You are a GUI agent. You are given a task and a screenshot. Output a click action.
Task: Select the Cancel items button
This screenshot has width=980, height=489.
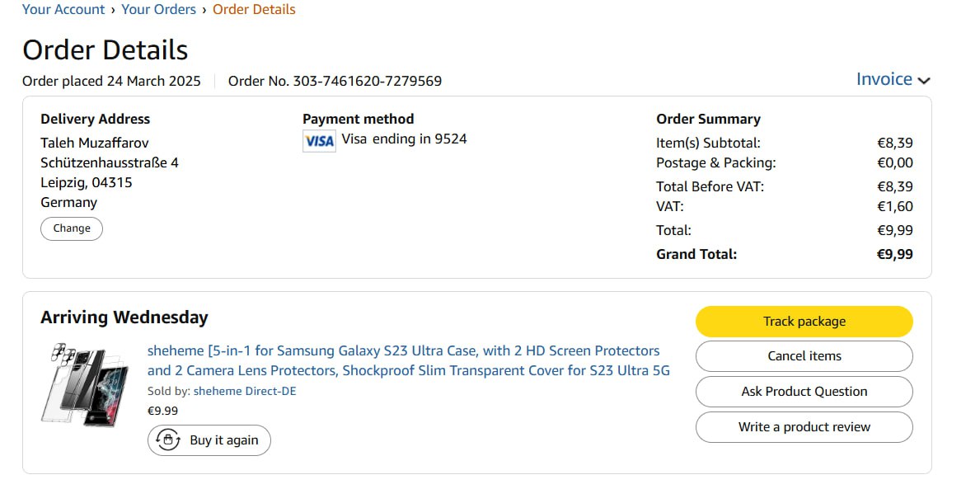pos(804,356)
